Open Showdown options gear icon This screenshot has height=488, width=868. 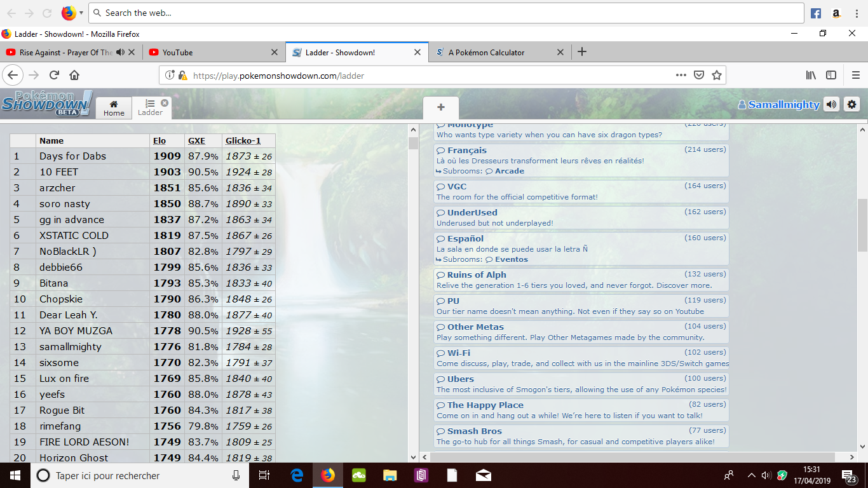click(x=852, y=104)
